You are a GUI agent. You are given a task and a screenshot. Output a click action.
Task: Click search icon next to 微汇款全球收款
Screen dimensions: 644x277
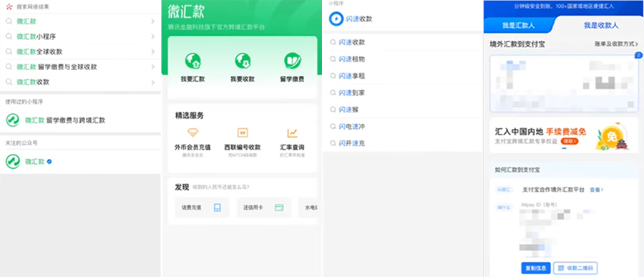pyautogui.click(x=9, y=52)
